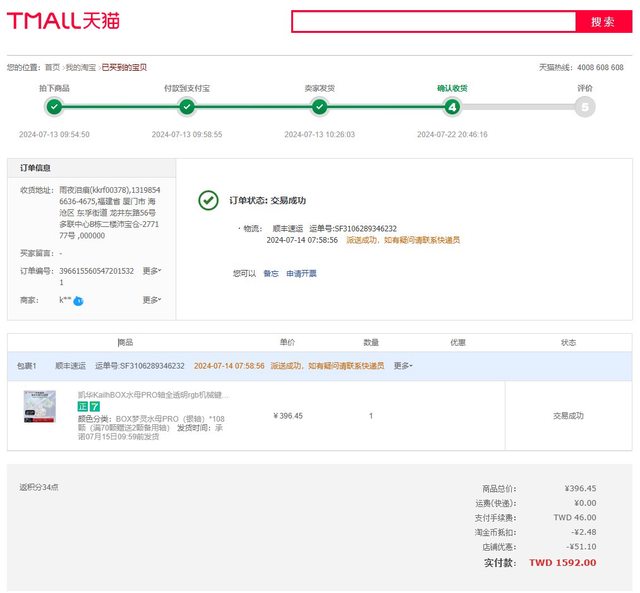Click the timestamp 2024-07-22 20:46:16
Viewport: 640px width, 593px height.
452,134
